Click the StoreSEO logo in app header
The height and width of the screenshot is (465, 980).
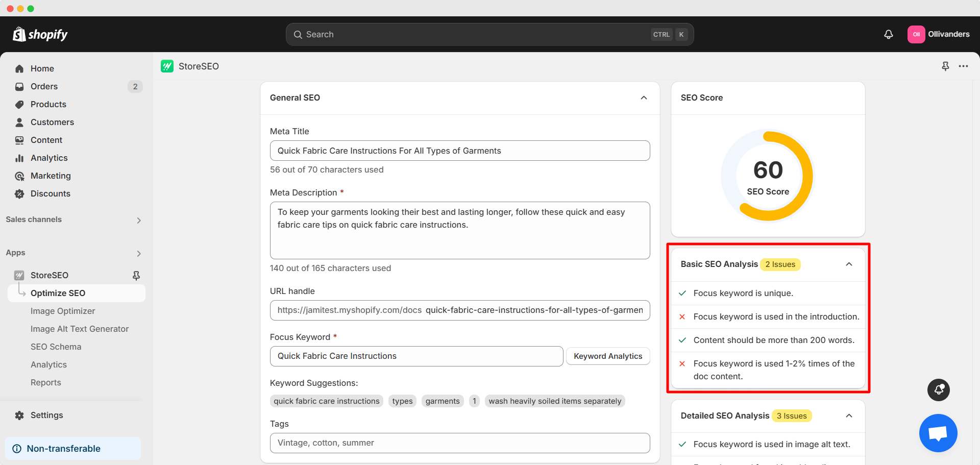coord(167,66)
